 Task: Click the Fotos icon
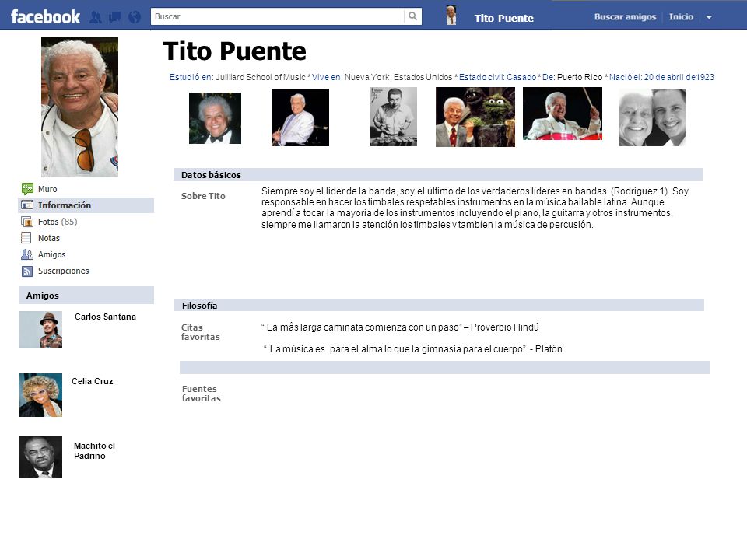point(27,222)
